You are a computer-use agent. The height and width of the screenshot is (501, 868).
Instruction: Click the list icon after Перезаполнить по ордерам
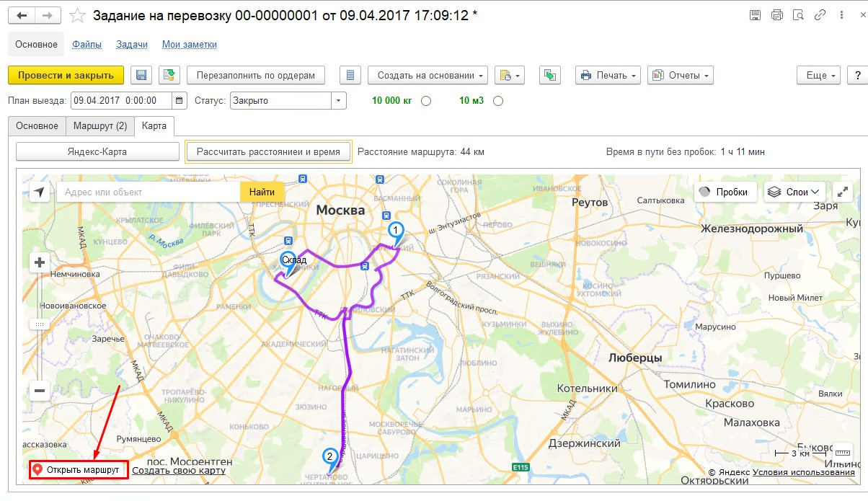(x=350, y=75)
